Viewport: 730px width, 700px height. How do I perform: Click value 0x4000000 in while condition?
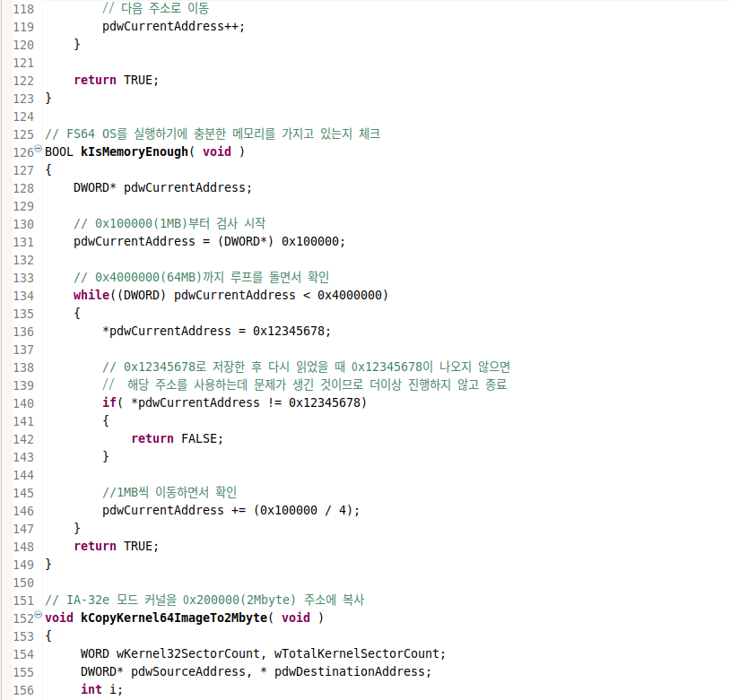point(350,296)
